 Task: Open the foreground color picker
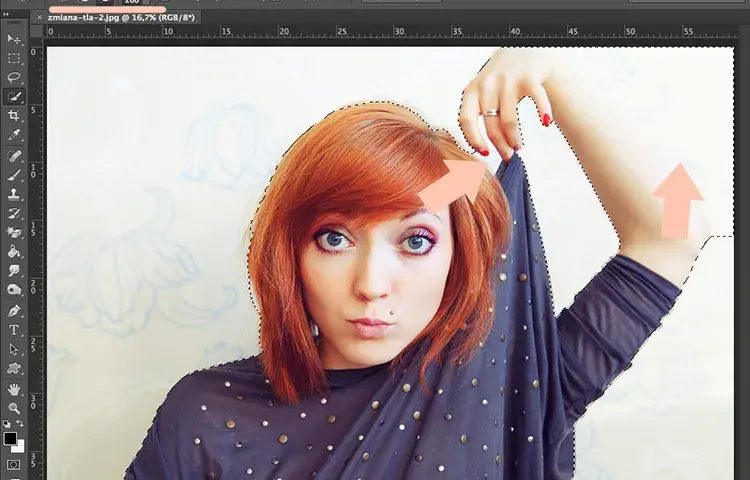click(10, 438)
